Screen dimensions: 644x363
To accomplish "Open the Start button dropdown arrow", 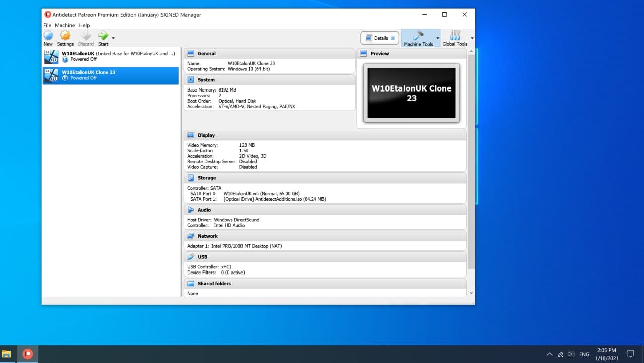I will coord(113,38).
